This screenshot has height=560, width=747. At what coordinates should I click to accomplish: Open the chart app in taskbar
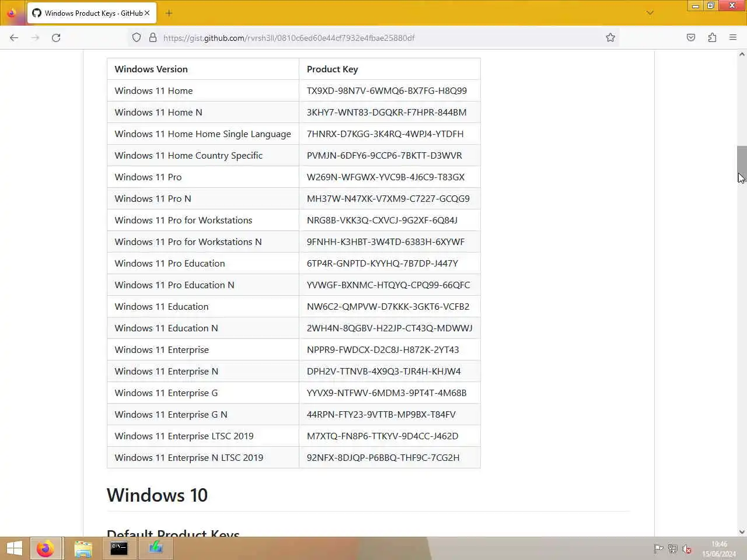point(156,548)
